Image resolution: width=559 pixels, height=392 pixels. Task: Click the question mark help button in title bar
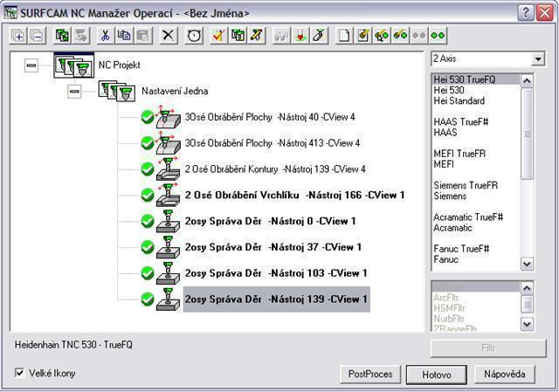click(526, 13)
